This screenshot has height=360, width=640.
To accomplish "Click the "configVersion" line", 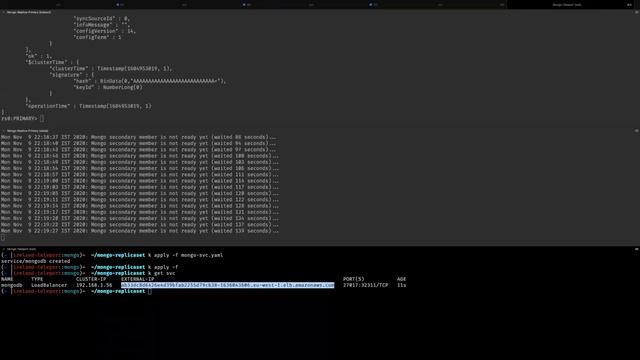I will coord(104,31).
